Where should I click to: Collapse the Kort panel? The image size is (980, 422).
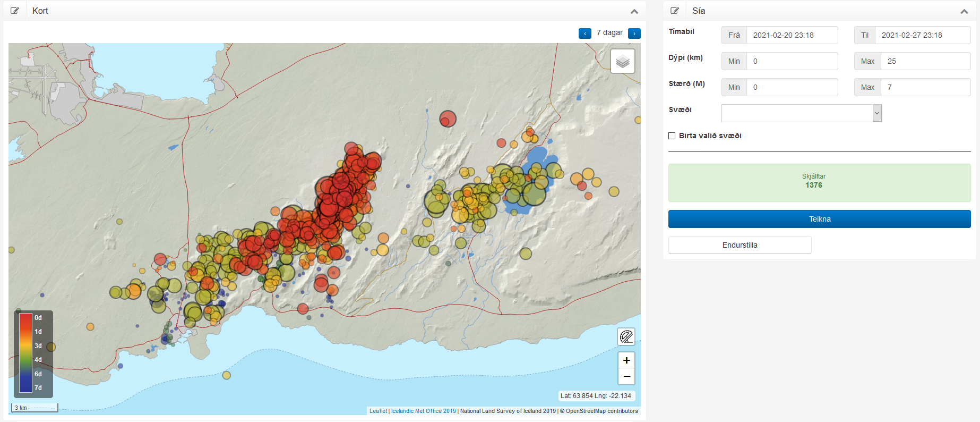(x=634, y=11)
